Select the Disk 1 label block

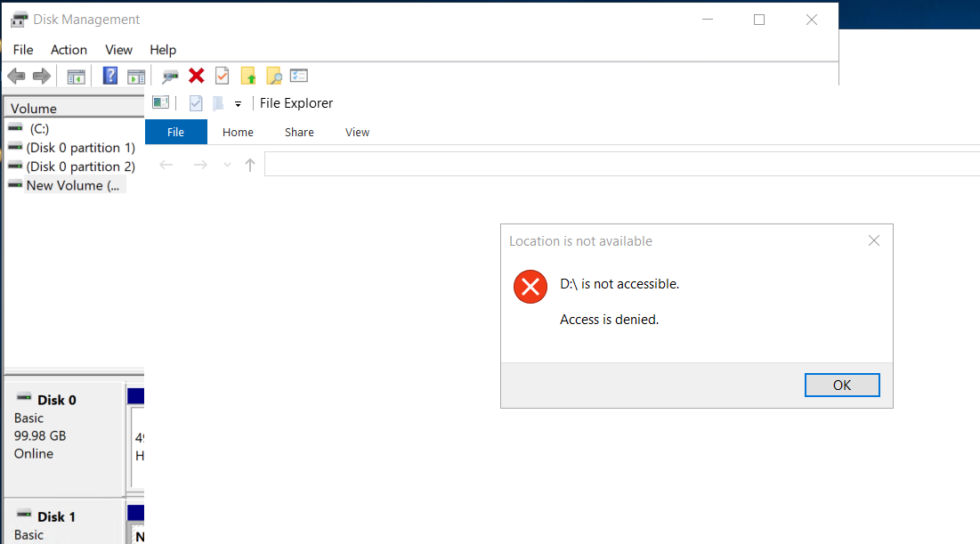click(x=64, y=522)
